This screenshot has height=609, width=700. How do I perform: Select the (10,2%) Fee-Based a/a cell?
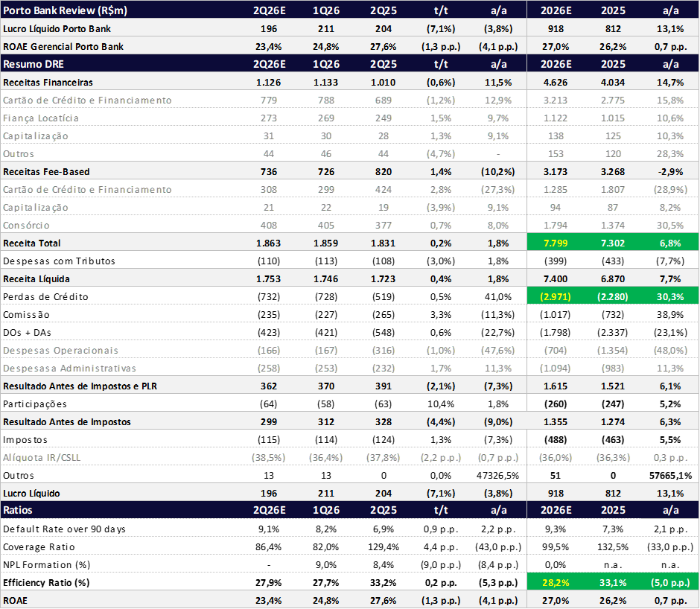(497, 171)
